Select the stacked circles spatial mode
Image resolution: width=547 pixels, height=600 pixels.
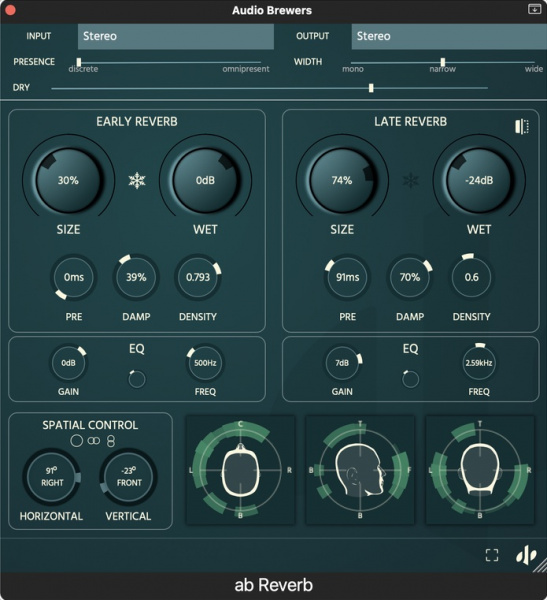point(111,441)
